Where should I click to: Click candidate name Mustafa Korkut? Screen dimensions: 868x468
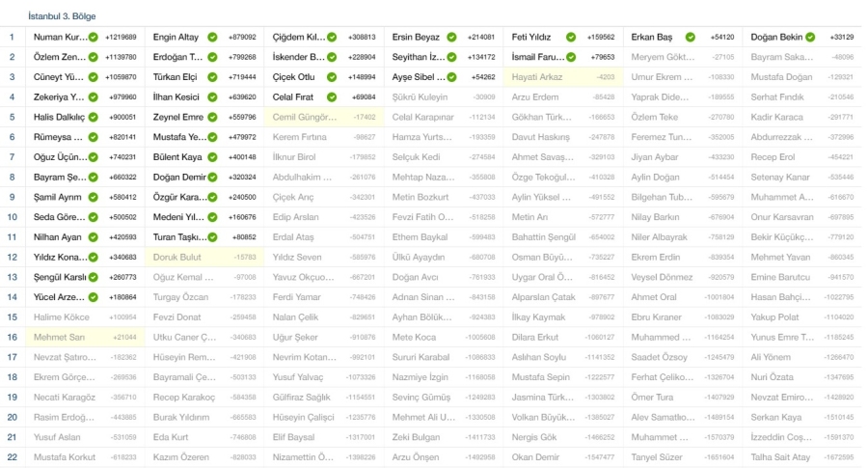[x=65, y=457]
